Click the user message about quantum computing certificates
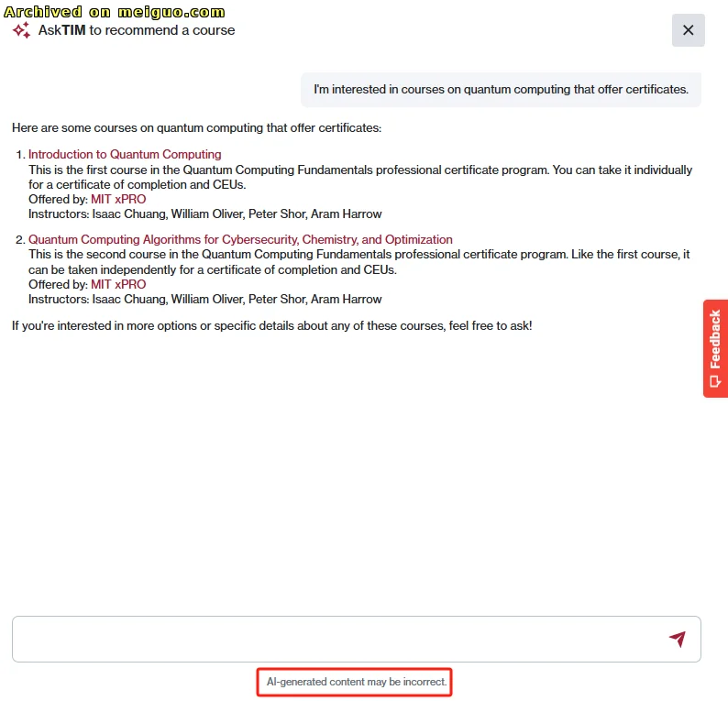The image size is (728, 701). click(x=501, y=90)
